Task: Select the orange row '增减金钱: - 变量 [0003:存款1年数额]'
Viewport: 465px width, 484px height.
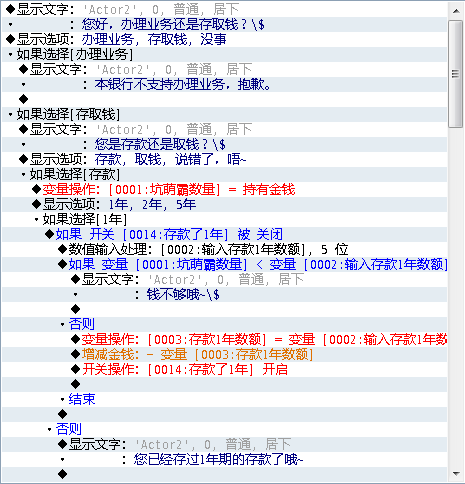Action: [224, 354]
